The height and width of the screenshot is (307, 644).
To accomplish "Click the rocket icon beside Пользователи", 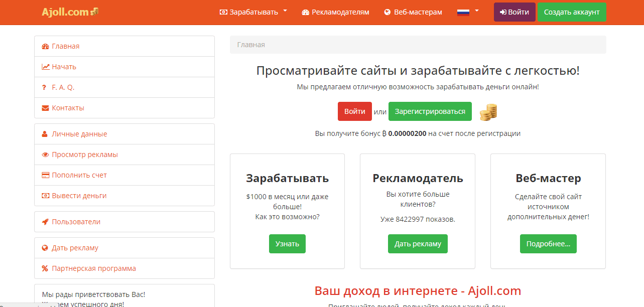I will pyautogui.click(x=45, y=222).
